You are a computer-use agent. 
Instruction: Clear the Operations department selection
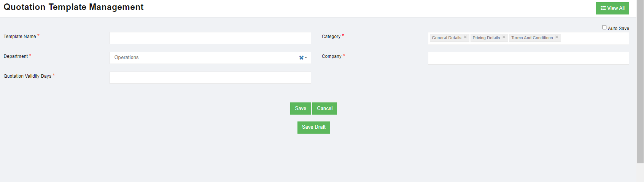301,58
